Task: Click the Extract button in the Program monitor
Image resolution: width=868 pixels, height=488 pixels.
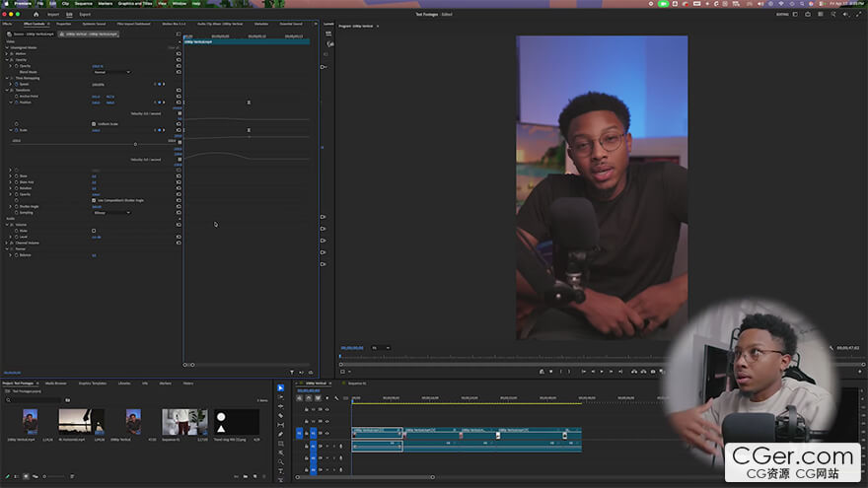Action: [x=644, y=372]
